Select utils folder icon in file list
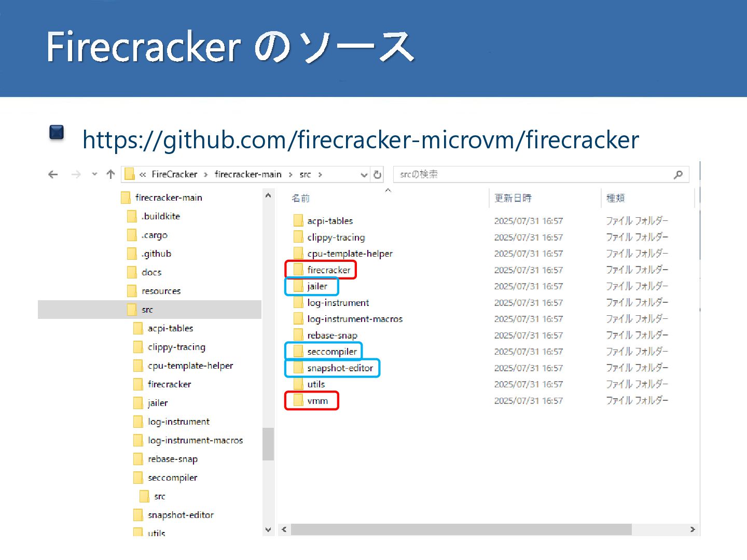Screen dimensions: 747x560 [298, 384]
